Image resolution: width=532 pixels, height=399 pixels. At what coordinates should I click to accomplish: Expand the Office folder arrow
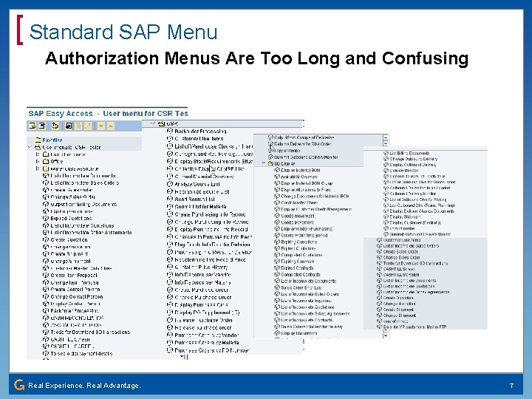pos(38,162)
